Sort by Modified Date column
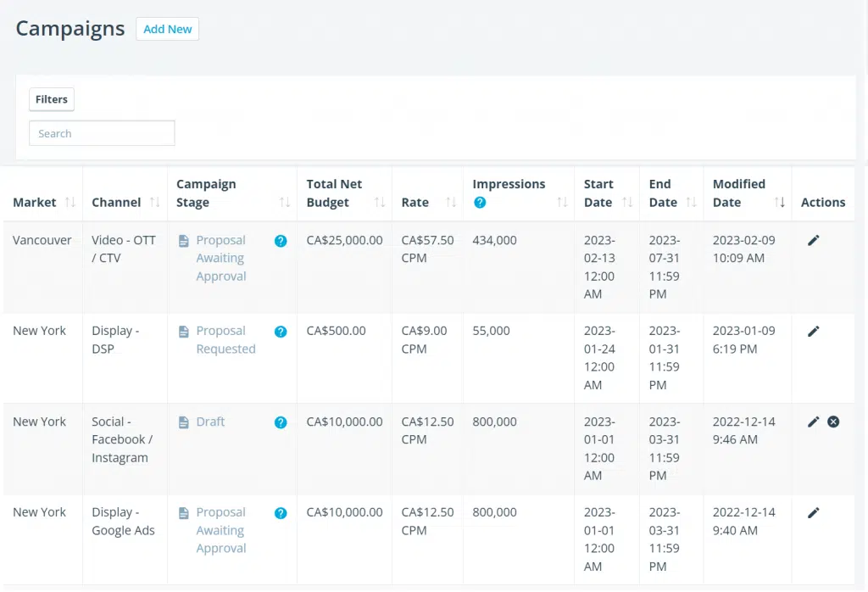Viewport: 868px width, 592px height. pyautogui.click(x=781, y=203)
